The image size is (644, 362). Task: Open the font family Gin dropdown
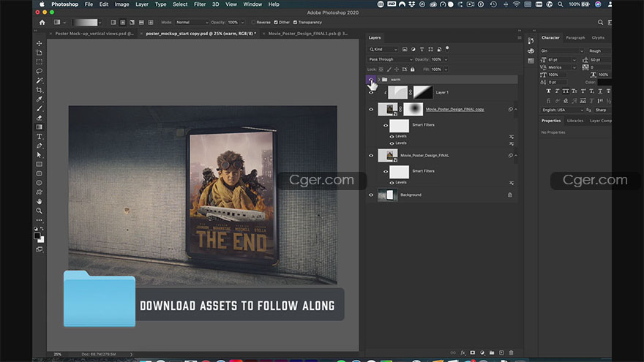562,51
